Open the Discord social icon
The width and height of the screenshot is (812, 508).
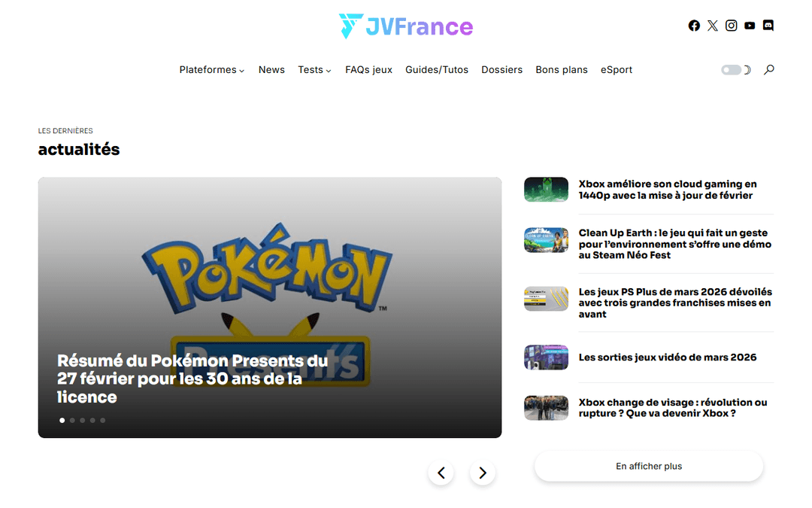tap(768, 26)
